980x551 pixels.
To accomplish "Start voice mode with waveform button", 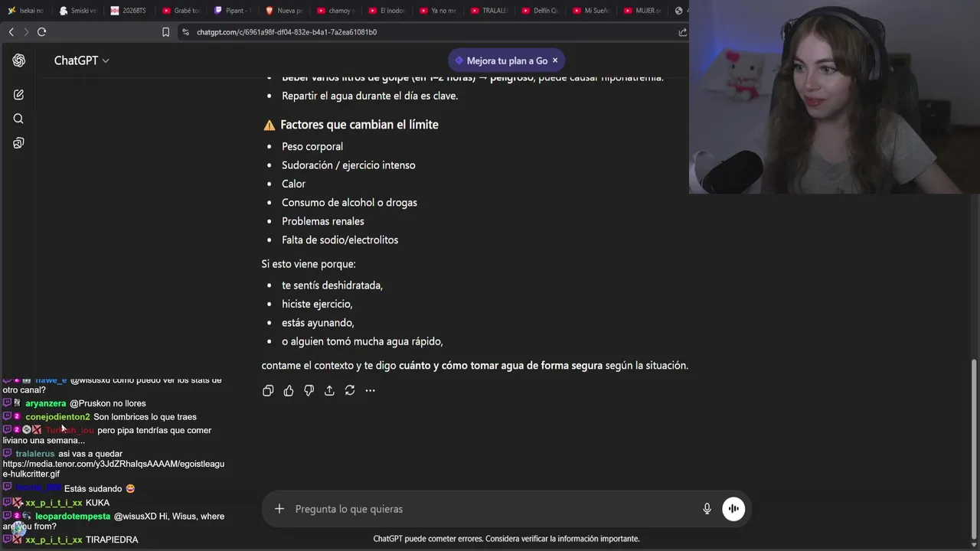I will [733, 509].
